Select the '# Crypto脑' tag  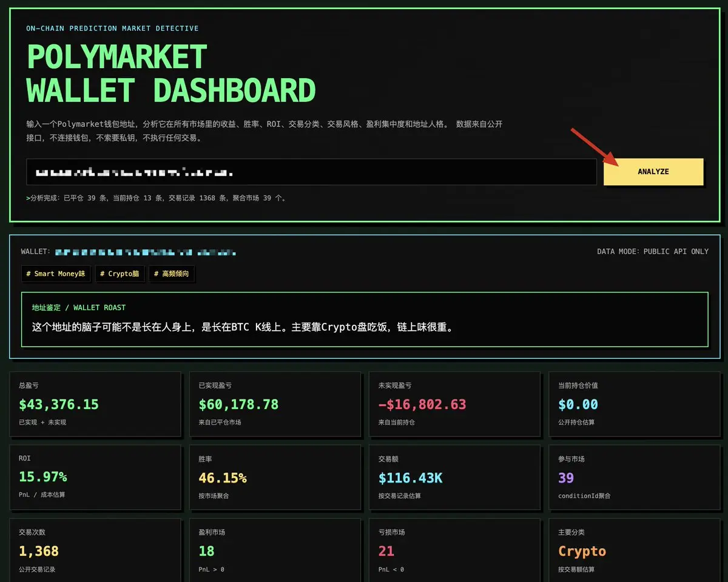pyautogui.click(x=120, y=274)
